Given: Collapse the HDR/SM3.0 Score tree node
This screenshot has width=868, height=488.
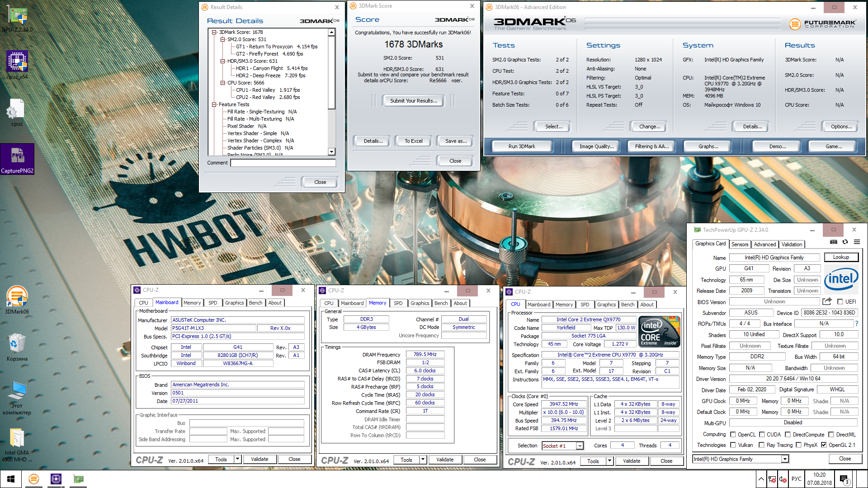Looking at the screenshot, I should pos(222,61).
